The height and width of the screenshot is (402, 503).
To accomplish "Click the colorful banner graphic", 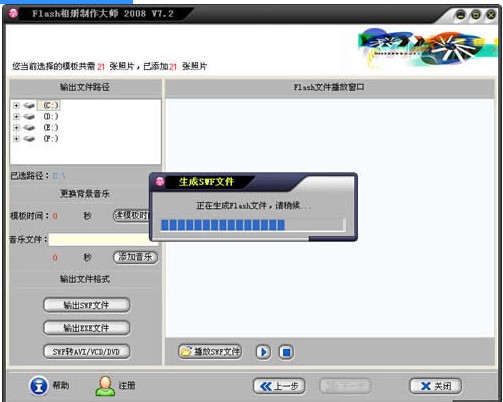I will click(427, 49).
